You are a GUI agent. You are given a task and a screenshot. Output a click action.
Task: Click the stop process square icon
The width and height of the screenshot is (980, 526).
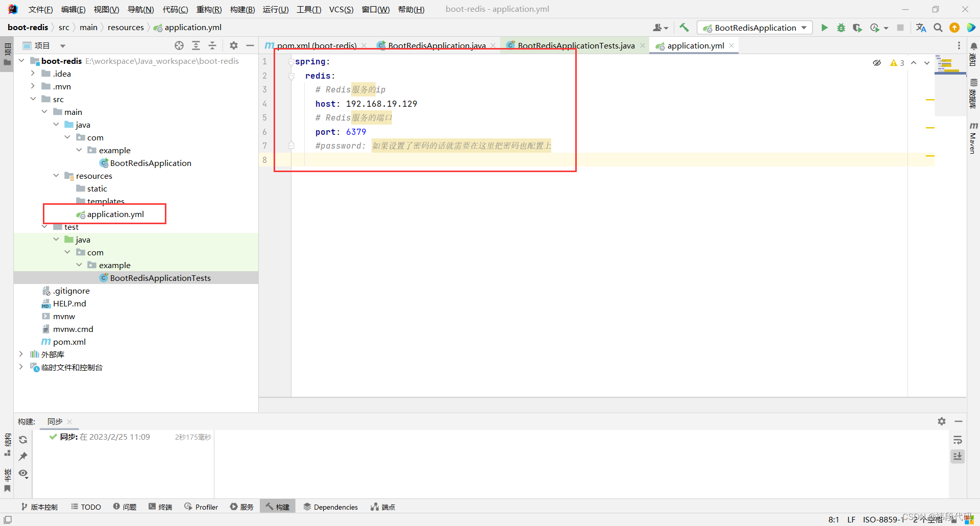[900, 28]
